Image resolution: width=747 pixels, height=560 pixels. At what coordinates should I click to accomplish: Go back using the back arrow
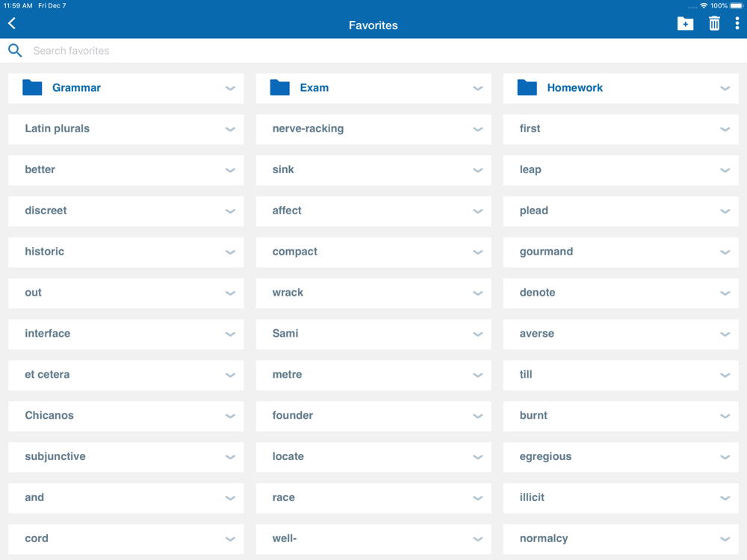coord(13,23)
